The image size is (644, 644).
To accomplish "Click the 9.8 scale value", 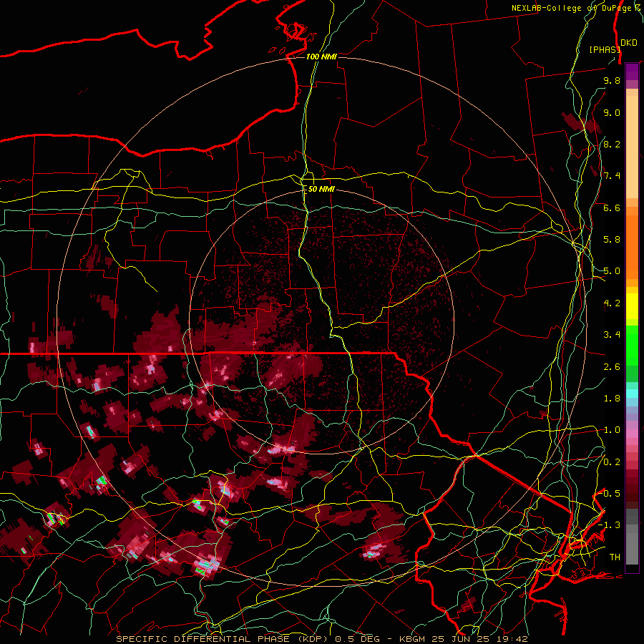I will [612, 80].
